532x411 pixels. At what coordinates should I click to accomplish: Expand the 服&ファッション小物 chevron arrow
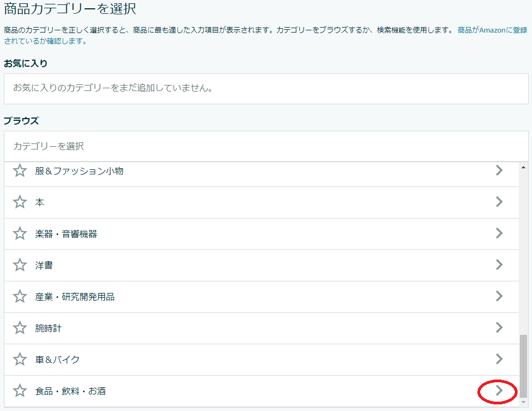point(499,170)
